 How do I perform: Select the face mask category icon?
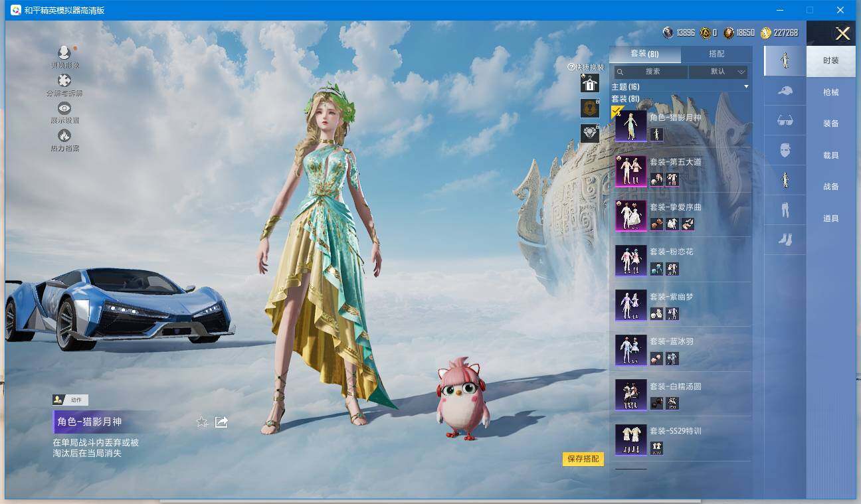point(785,150)
